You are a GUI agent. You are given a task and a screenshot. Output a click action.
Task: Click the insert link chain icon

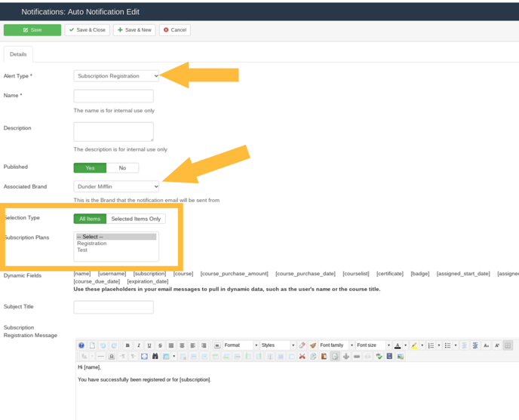tap(357, 357)
